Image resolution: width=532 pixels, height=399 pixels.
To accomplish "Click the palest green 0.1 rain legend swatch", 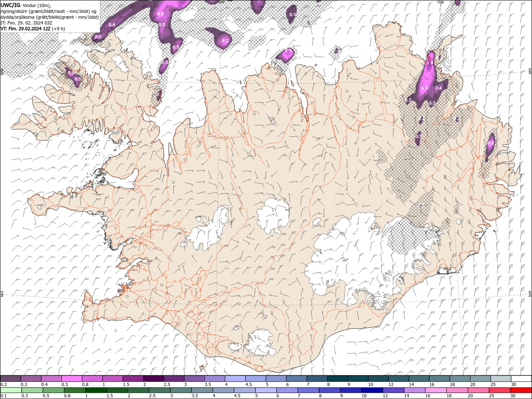I will [11, 391].
